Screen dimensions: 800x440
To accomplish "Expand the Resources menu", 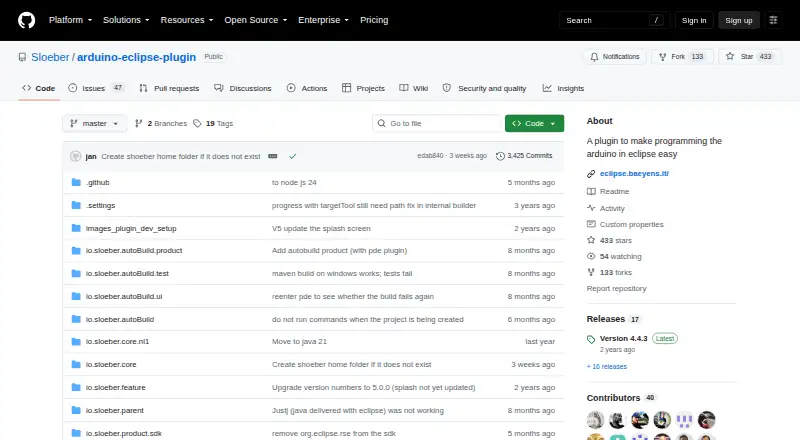I will tap(187, 20).
